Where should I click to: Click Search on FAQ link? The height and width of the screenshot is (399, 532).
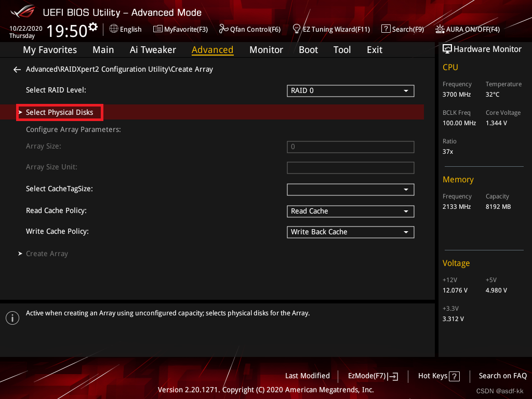tap(502, 376)
